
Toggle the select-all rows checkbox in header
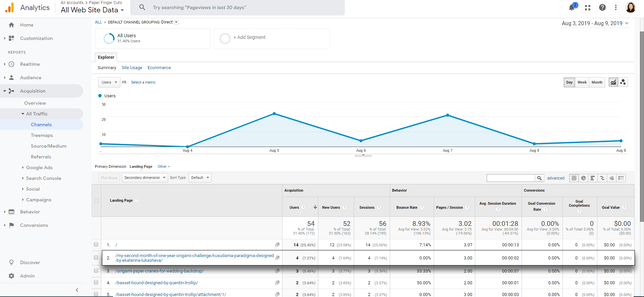click(97, 201)
